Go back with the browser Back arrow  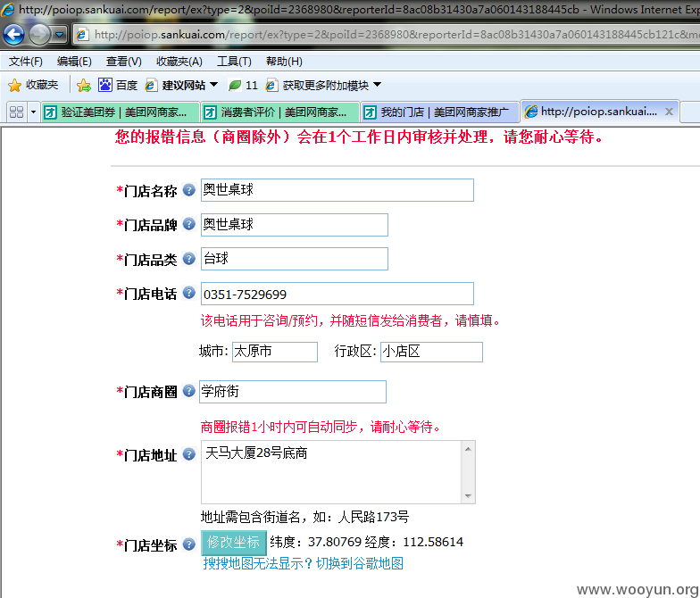pos(13,34)
